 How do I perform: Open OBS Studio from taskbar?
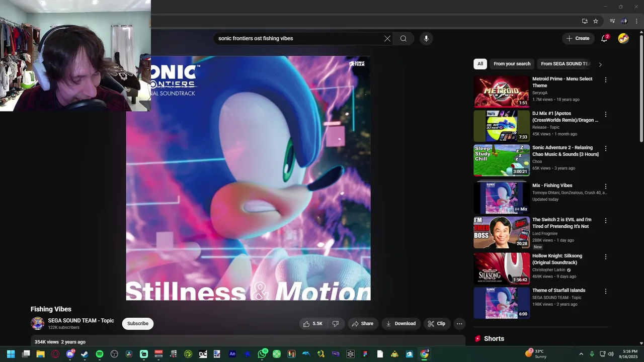pos(114,354)
